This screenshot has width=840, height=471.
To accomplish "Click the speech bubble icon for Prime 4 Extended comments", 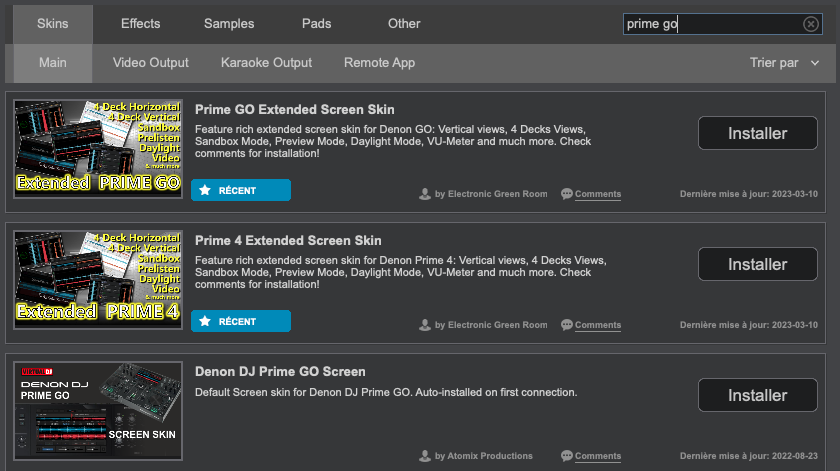I will point(567,325).
